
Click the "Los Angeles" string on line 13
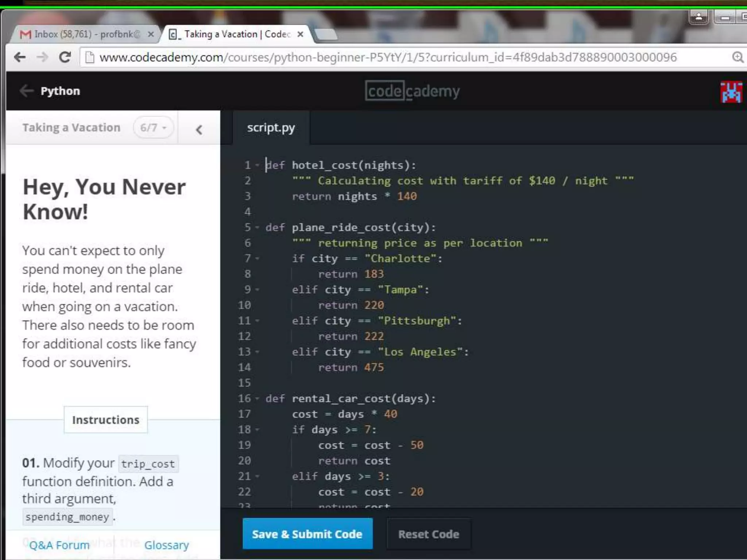pos(420,352)
